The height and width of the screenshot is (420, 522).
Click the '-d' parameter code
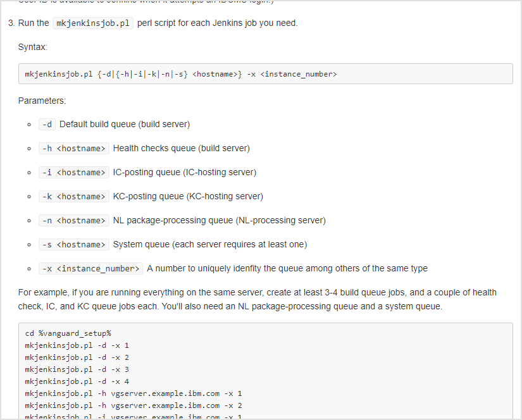[47, 125]
